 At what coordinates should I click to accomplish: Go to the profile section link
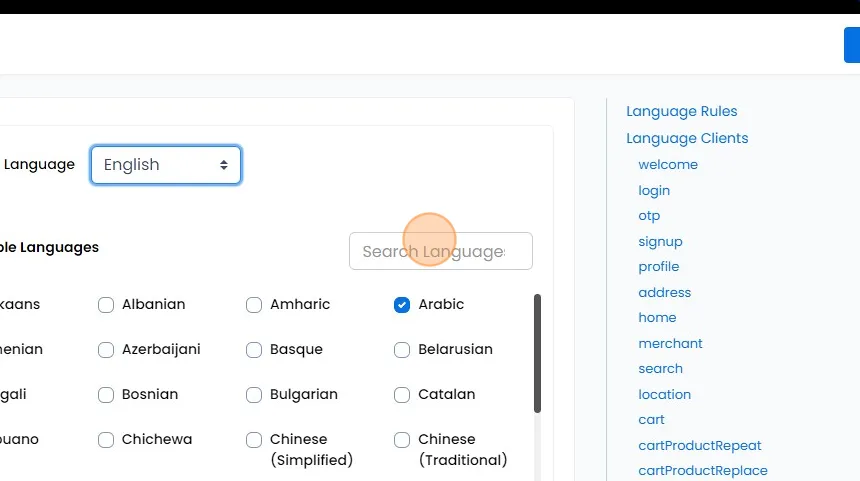click(x=659, y=267)
